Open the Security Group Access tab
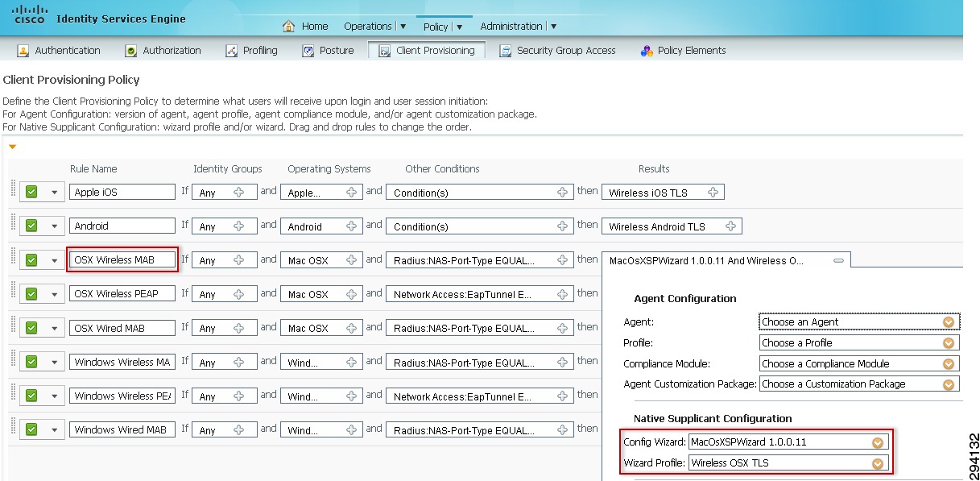 (x=557, y=50)
